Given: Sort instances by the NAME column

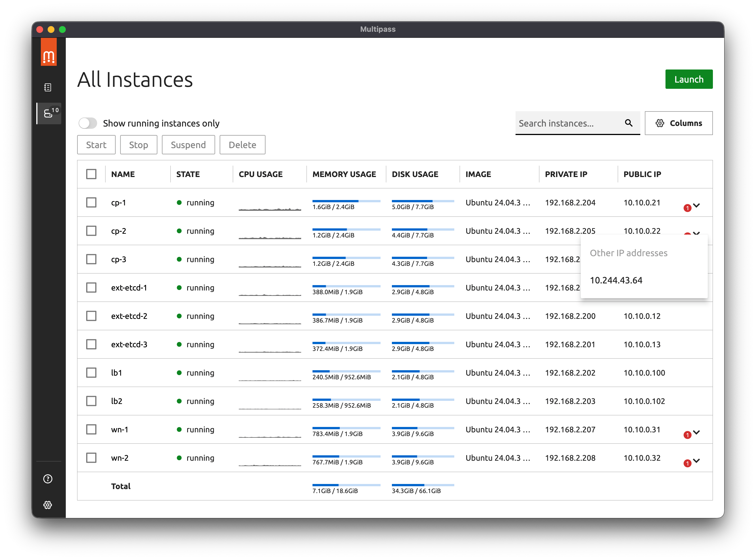Looking at the screenshot, I should point(123,174).
